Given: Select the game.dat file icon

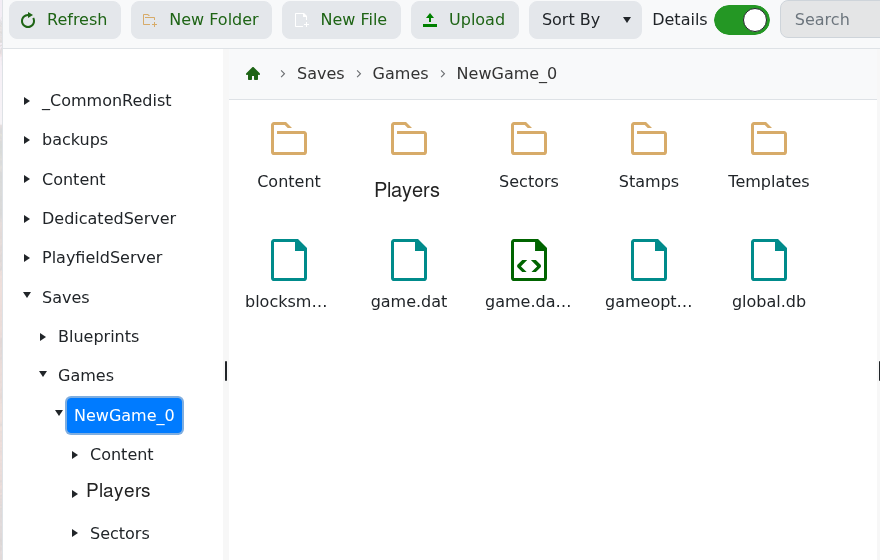Looking at the screenshot, I should tap(409, 260).
